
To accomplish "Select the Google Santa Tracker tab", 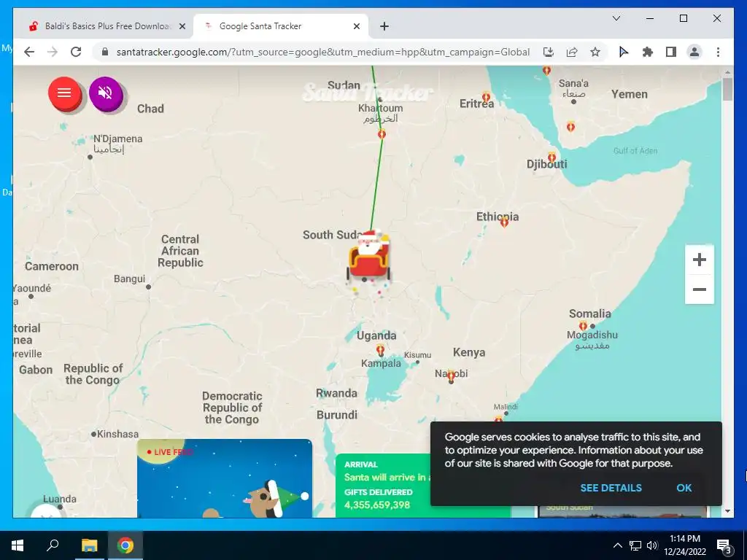I will click(280, 26).
